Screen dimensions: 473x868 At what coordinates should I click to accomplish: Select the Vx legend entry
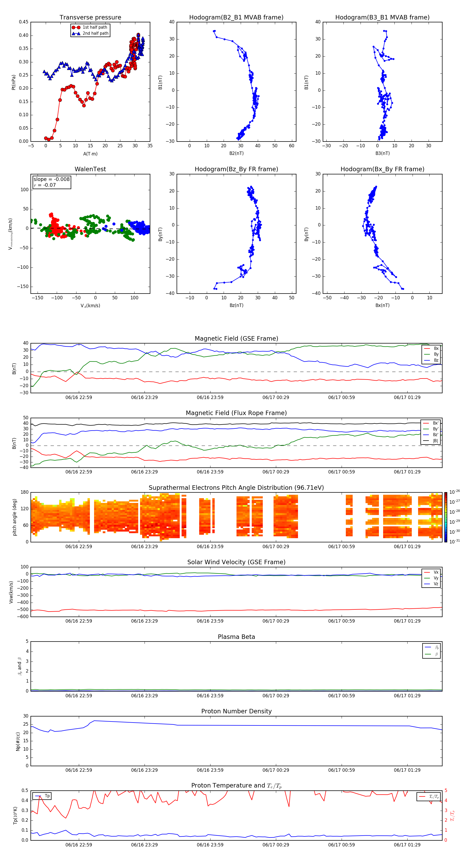point(431,572)
